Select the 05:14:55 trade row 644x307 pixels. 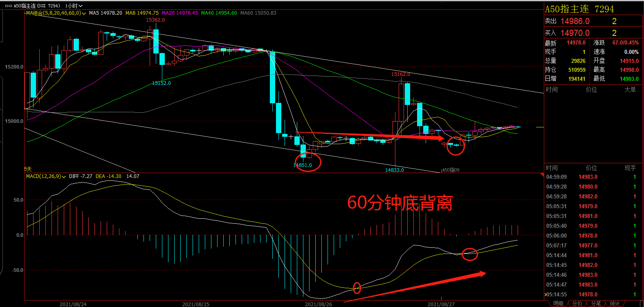593,294
